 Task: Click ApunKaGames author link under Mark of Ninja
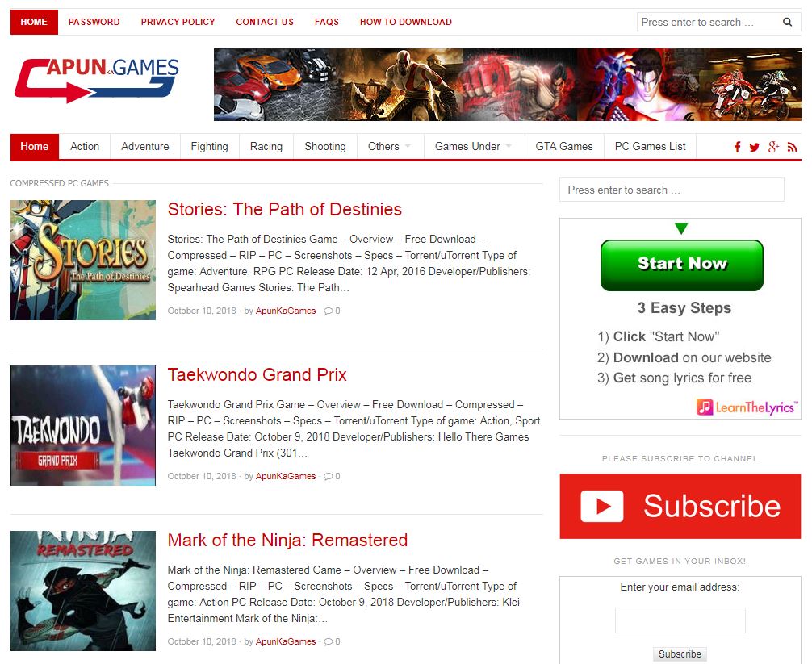[286, 641]
